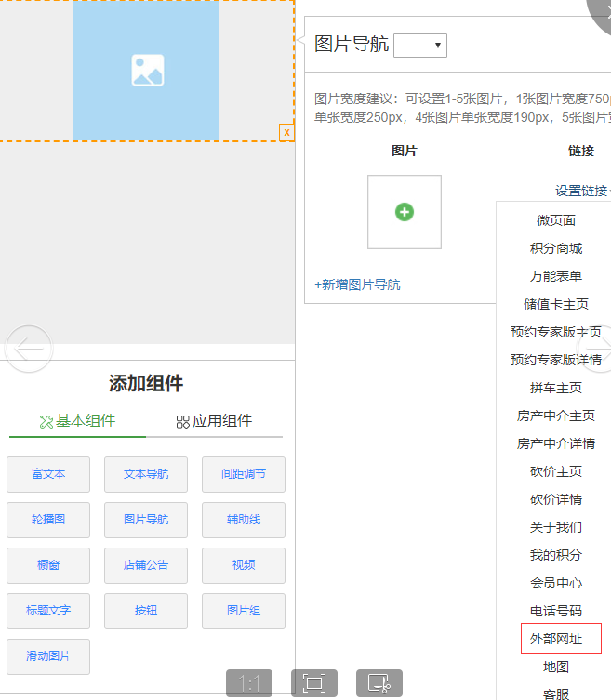
Task: Click the 1:1 actual size icon
Action: 249,684
